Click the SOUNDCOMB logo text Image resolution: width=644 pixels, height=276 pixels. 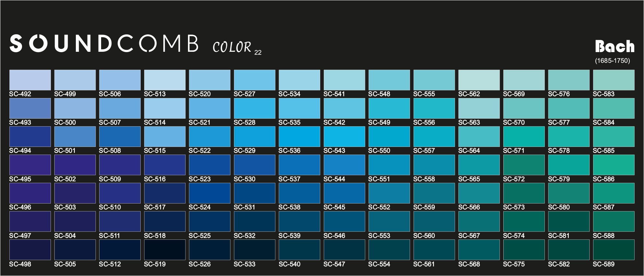pos(104,43)
